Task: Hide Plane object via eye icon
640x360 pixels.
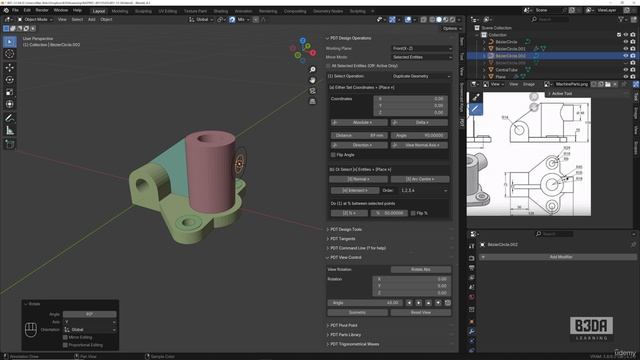Action: tap(626, 76)
